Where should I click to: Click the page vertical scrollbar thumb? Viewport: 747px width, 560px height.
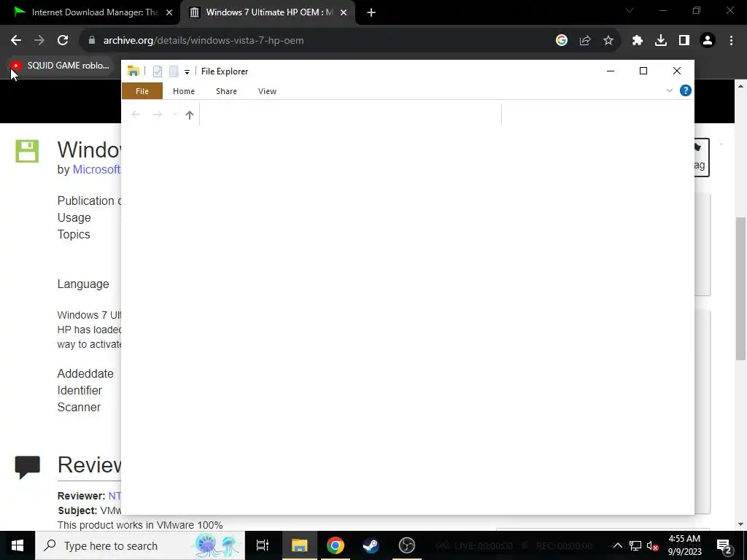click(x=741, y=289)
